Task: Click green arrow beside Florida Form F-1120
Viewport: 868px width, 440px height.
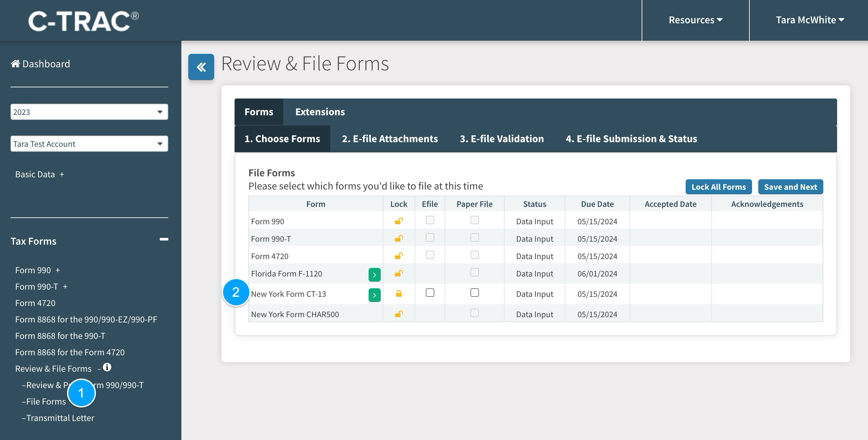Action: pos(374,275)
